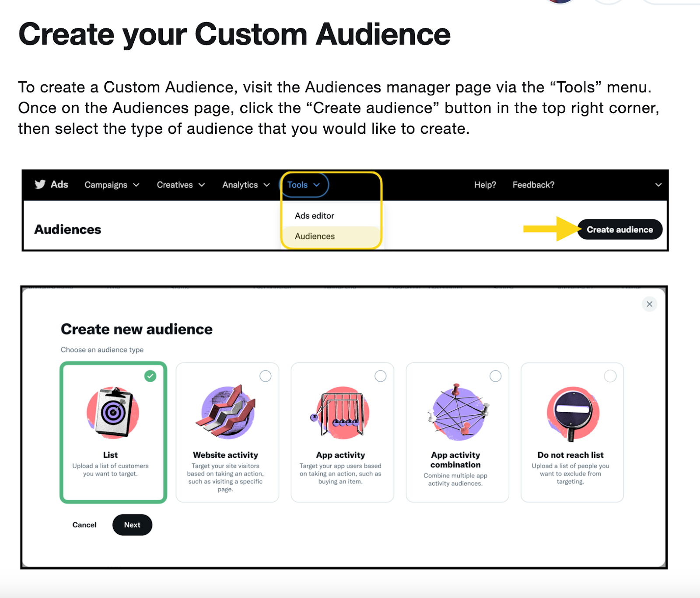Click the Do not reach list sign illustration
700x598 pixels.
click(572, 413)
